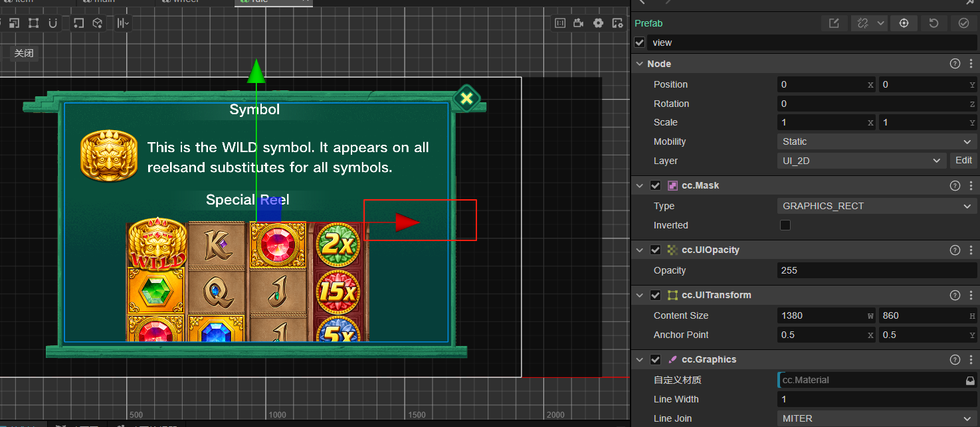The width and height of the screenshot is (980, 427).
Task: Open the Node section more-options menu
Action: click(x=971, y=64)
